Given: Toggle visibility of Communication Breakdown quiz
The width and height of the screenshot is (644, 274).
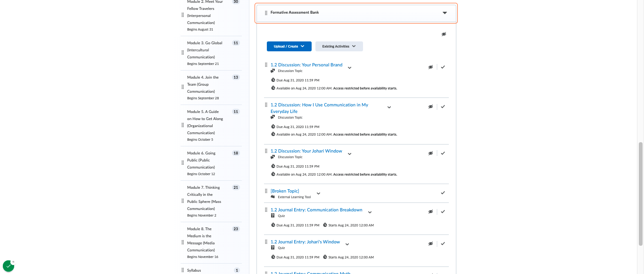Looking at the screenshot, I should coord(430,212).
